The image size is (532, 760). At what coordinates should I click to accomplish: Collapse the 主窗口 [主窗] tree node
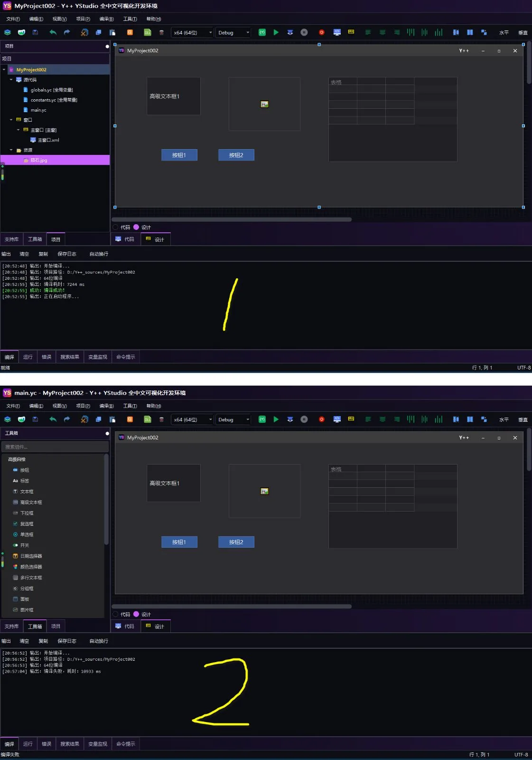click(x=19, y=130)
